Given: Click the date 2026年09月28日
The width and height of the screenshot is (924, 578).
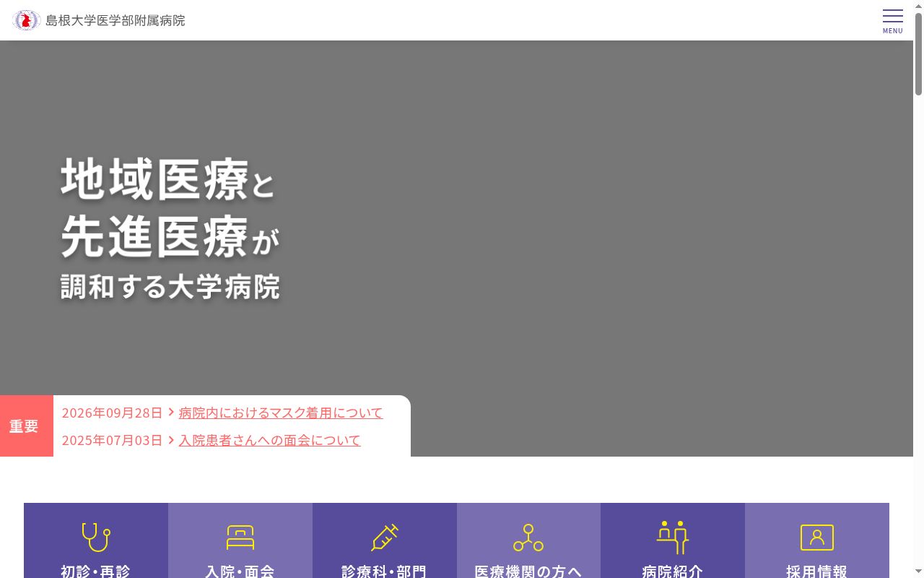Looking at the screenshot, I should pyautogui.click(x=113, y=413).
